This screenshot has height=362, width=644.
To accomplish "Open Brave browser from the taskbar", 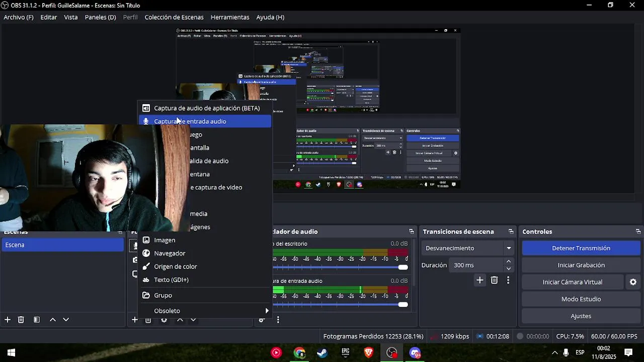I will coord(369,352).
